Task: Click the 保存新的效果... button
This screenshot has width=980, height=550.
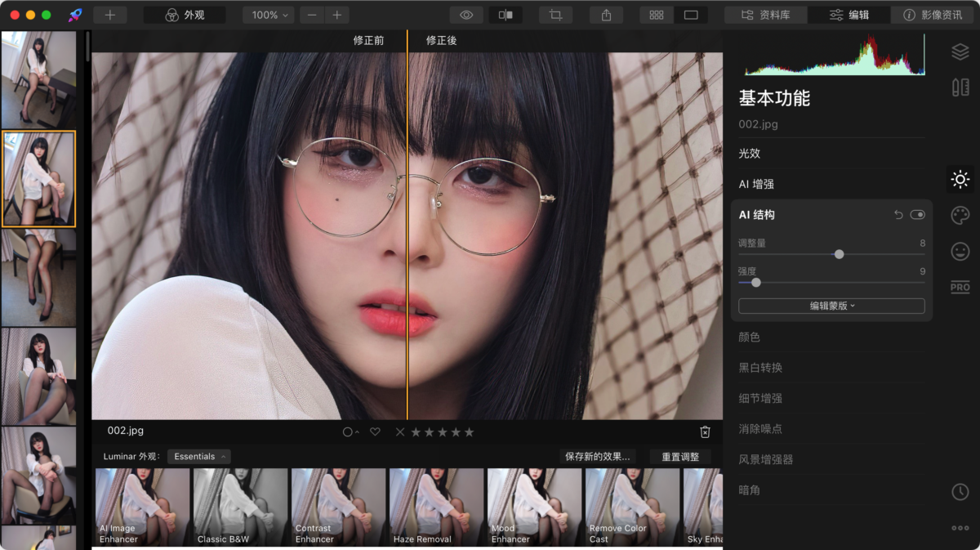Action: 598,457
